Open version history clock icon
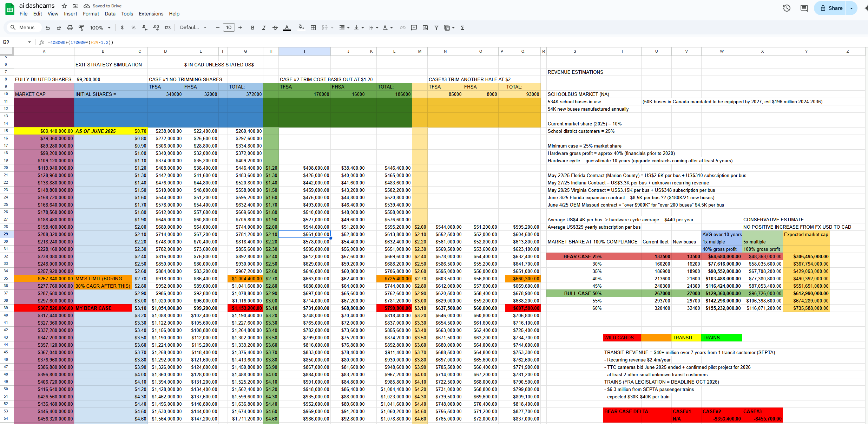Viewport: 868px width, 424px height. [787, 8]
